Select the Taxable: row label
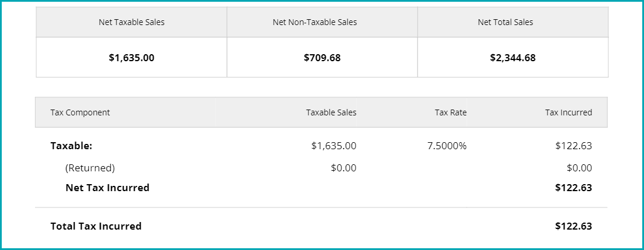The height and width of the screenshot is (250, 644). click(x=71, y=146)
